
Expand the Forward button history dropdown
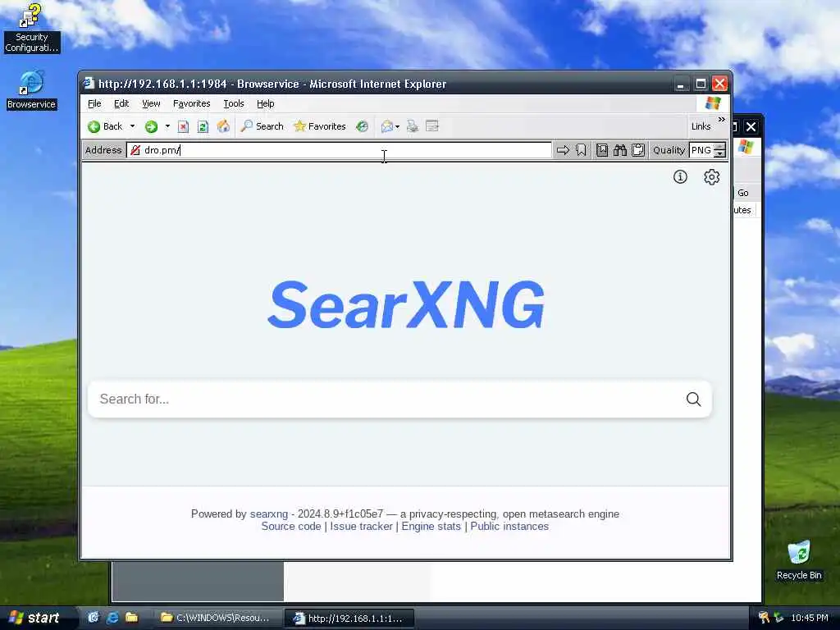coord(167,126)
